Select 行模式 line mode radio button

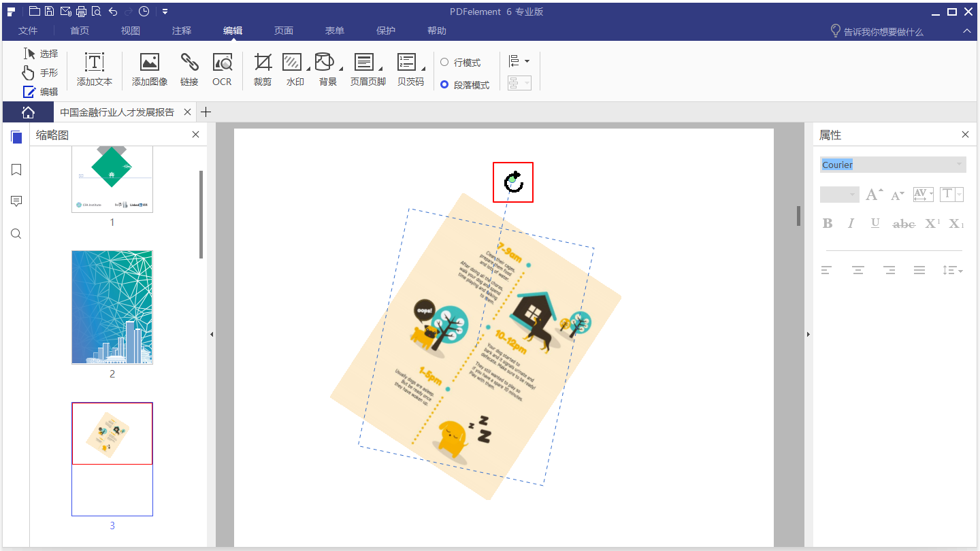pyautogui.click(x=461, y=63)
